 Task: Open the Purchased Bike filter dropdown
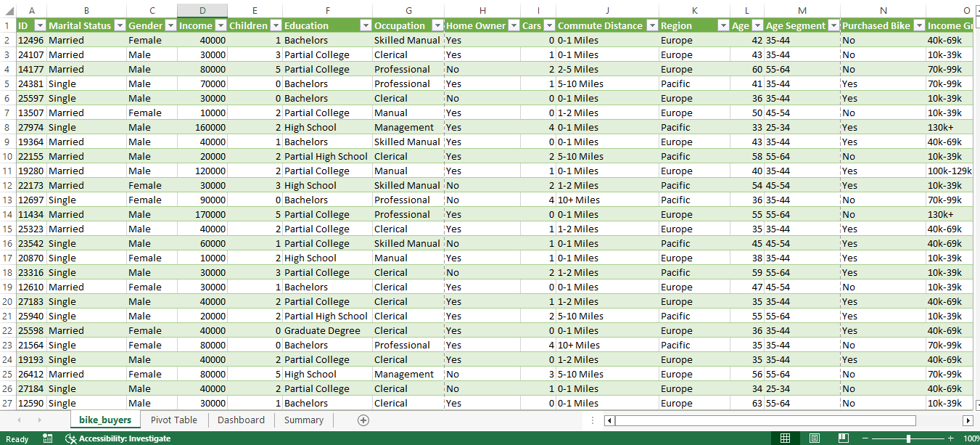pos(918,25)
